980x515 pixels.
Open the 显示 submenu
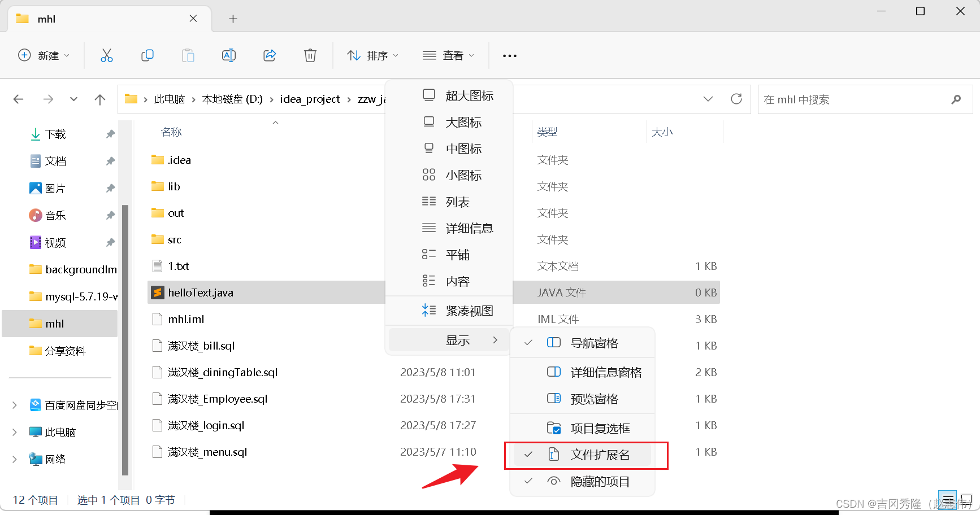449,340
